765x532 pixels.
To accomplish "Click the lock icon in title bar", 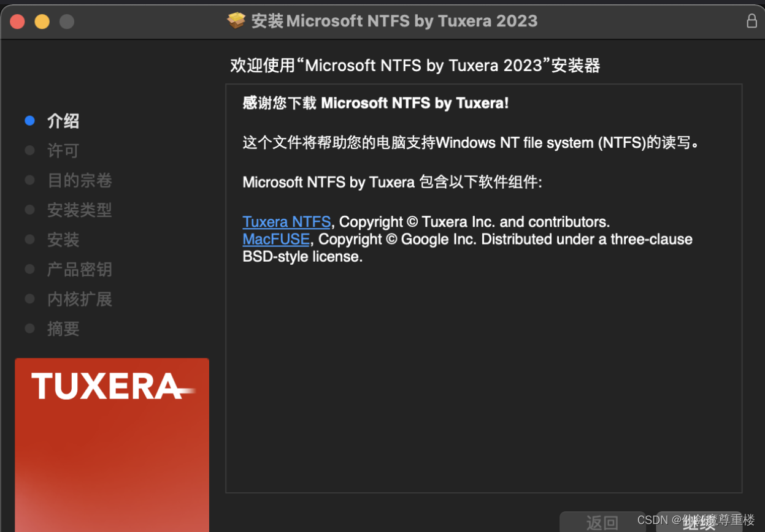I will [x=752, y=21].
